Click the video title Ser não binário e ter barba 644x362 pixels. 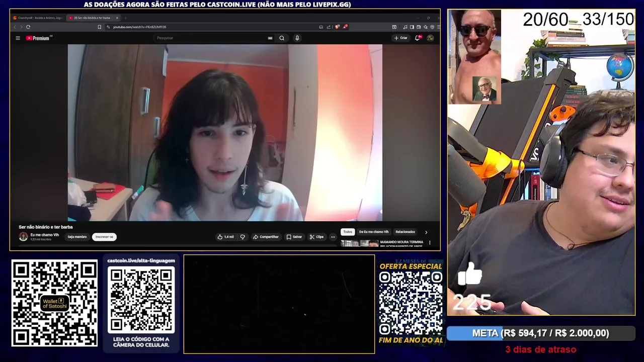46,227
